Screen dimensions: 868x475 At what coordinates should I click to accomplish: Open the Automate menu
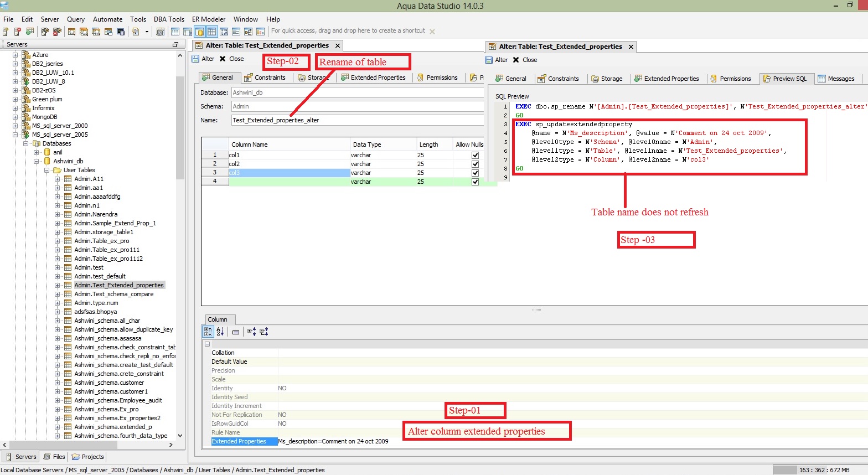tap(108, 19)
